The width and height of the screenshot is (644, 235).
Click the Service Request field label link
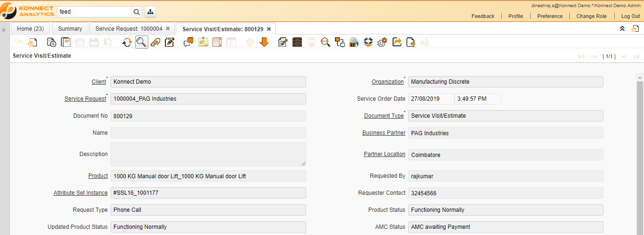coord(86,99)
